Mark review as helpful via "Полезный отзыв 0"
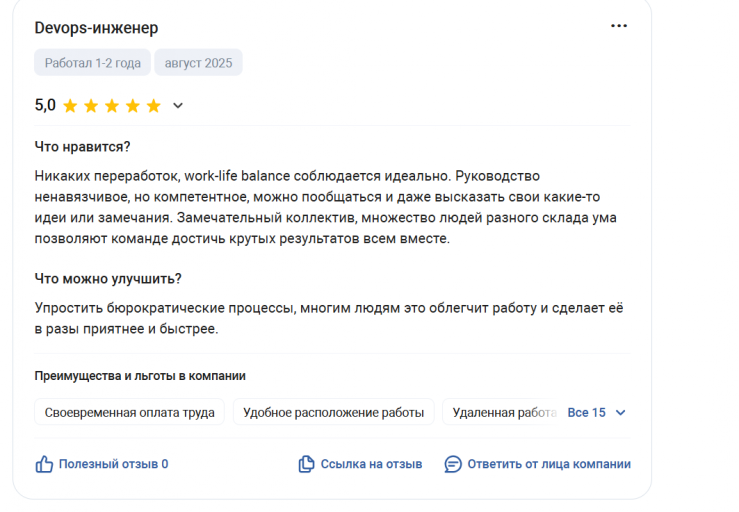The height and width of the screenshot is (512, 739). tap(114, 464)
